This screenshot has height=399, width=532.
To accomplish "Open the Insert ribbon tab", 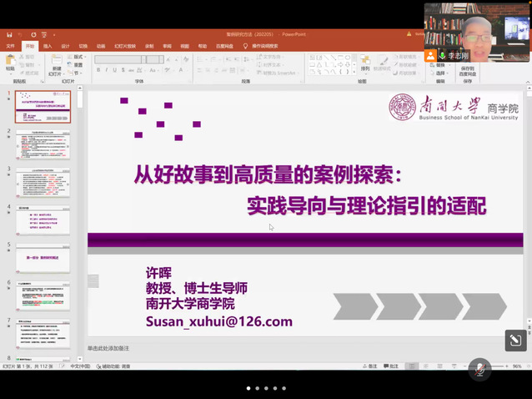I will click(x=48, y=46).
